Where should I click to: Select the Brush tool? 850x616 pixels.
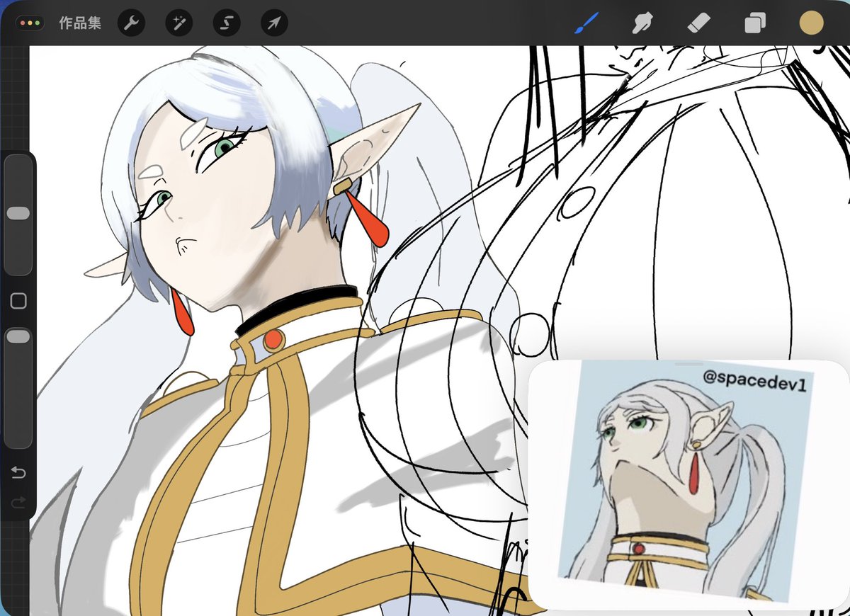click(x=585, y=23)
